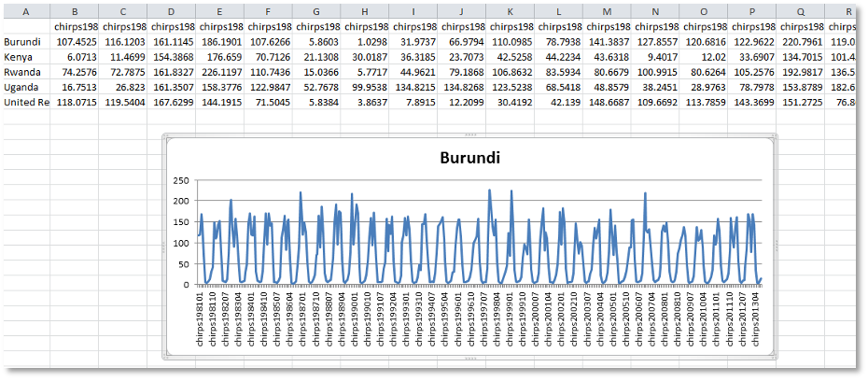This screenshot has height=381, width=868.
Task: Click the 'Burundi' chart title
Action: point(469,158)
